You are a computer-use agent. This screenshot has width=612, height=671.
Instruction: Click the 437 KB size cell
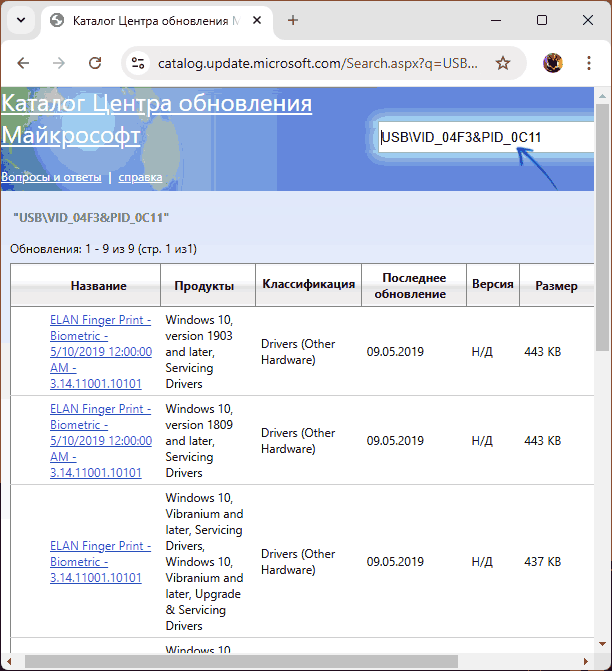(543, 562)
